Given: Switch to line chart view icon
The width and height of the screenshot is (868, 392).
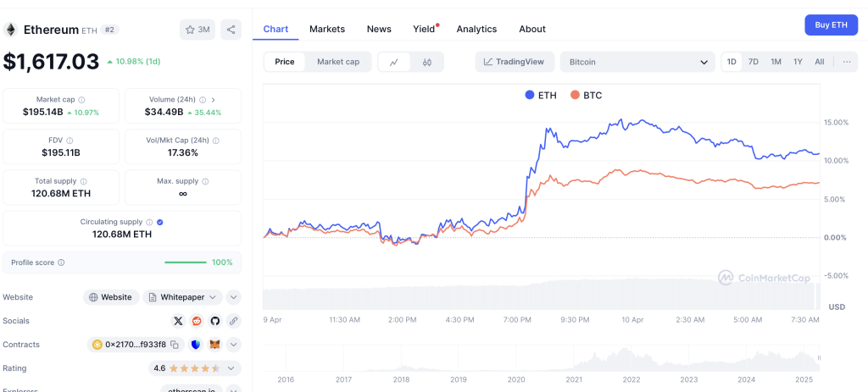Looking at the screenshot, I should tap(394, 62).
